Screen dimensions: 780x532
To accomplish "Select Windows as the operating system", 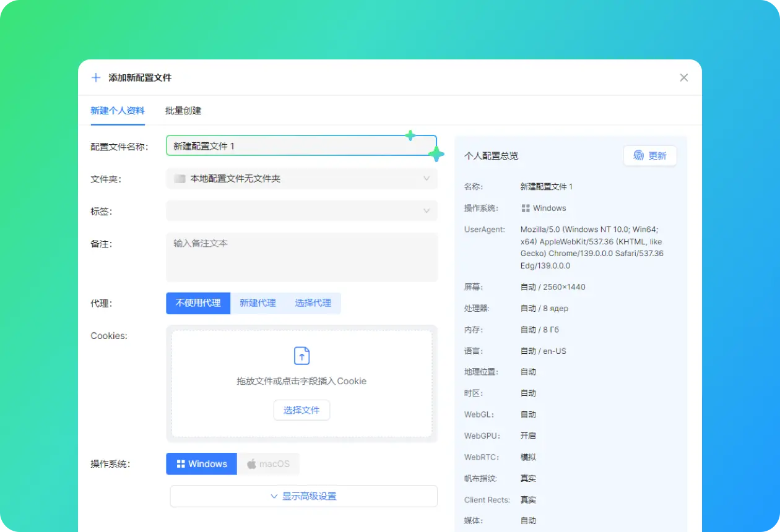I will coord(201,464).
